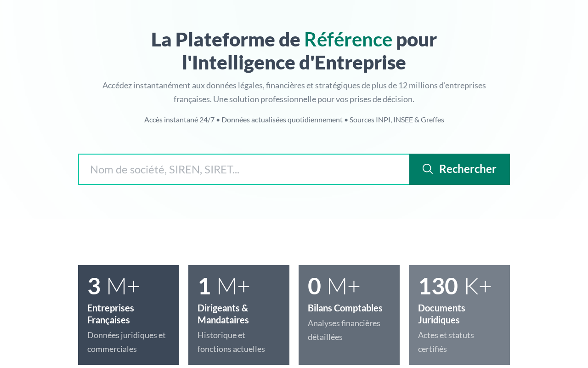This screenshot has width=588, height=368.
Task: Click the "130 K+" figure
Action: (455, 286)
